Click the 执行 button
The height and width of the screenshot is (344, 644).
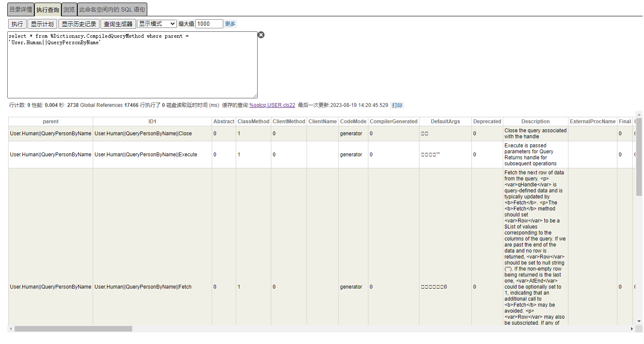(x=17, y=24)
